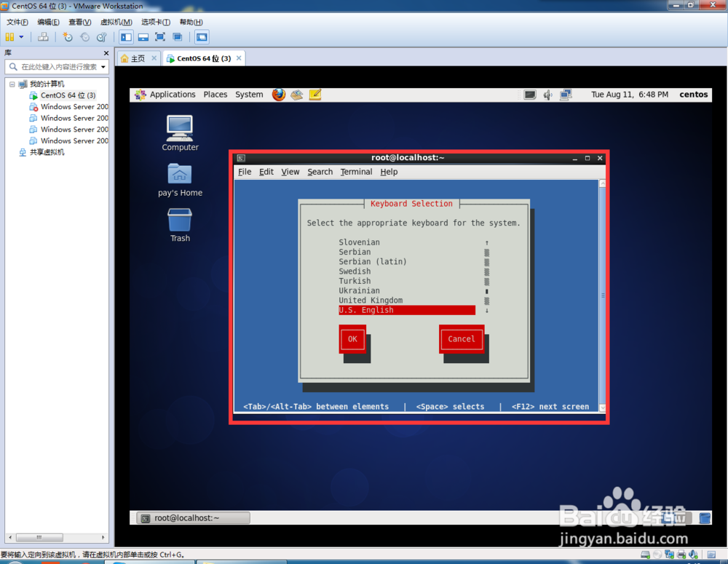Suspend the virtual machine with the pause icon
Screen dimensions: 728x564
pyautogui.click(x=10, y=38)
